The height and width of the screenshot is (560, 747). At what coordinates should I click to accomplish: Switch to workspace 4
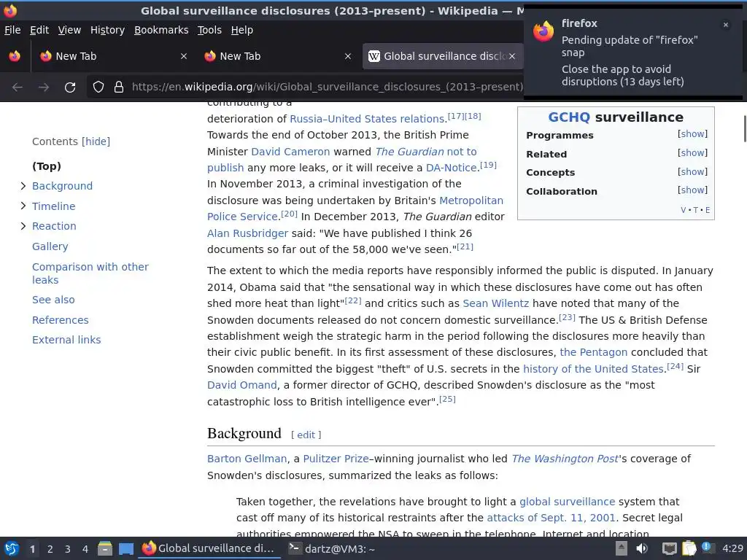coord(85,549)
